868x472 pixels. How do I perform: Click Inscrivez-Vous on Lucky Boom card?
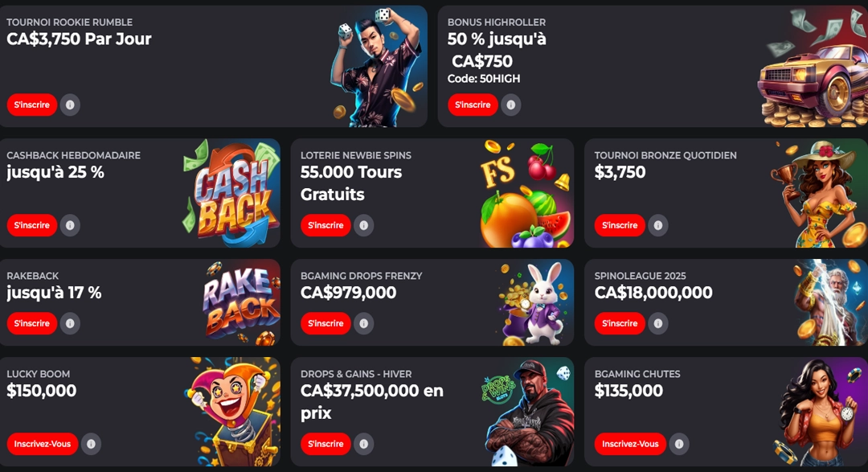(x=43, y=444)
